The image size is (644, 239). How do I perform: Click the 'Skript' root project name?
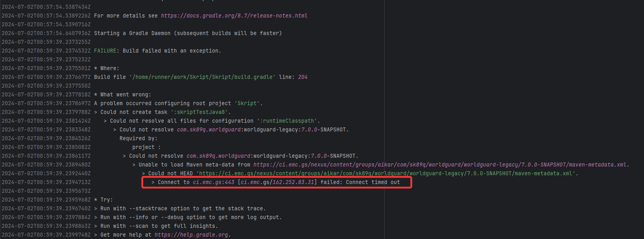click(x=248, y=104)
